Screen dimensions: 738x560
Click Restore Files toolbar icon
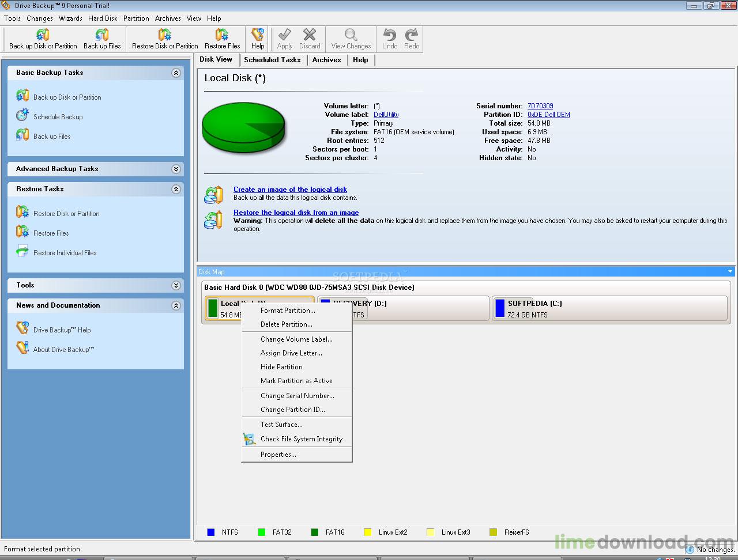222,35
